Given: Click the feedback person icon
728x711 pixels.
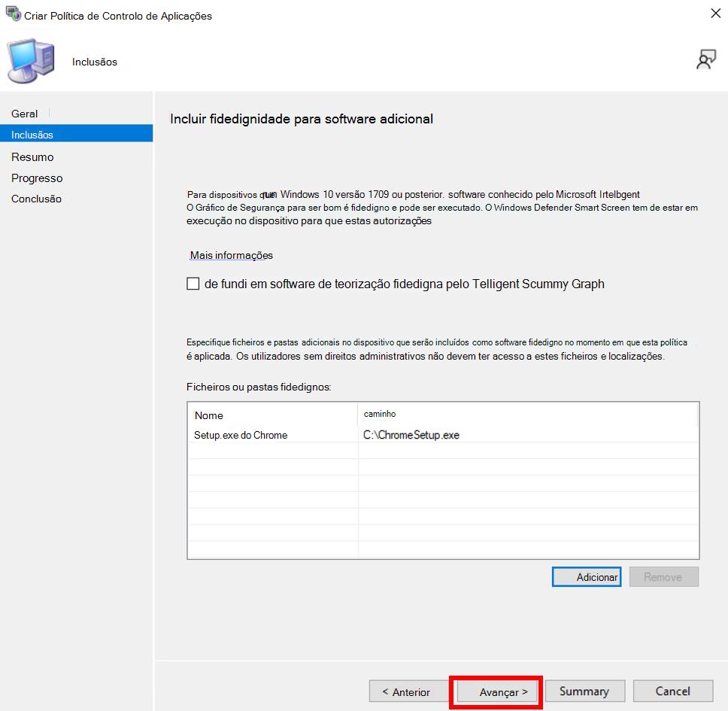Looking at the screenshot, I should tap(705, 59).
